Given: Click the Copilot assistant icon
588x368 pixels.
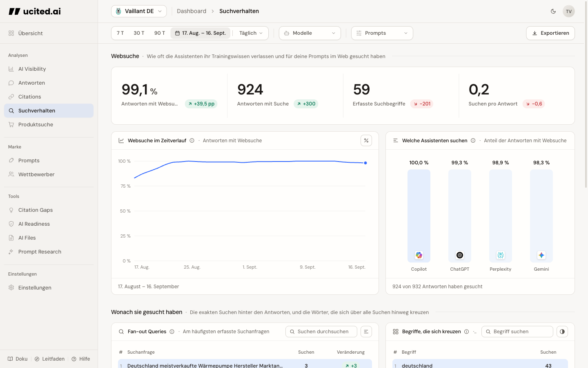Looking at the screenshot, I should pos(419,255).
